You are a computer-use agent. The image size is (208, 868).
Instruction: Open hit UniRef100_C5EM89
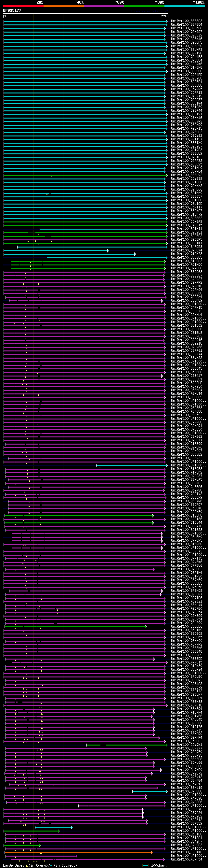187,301
